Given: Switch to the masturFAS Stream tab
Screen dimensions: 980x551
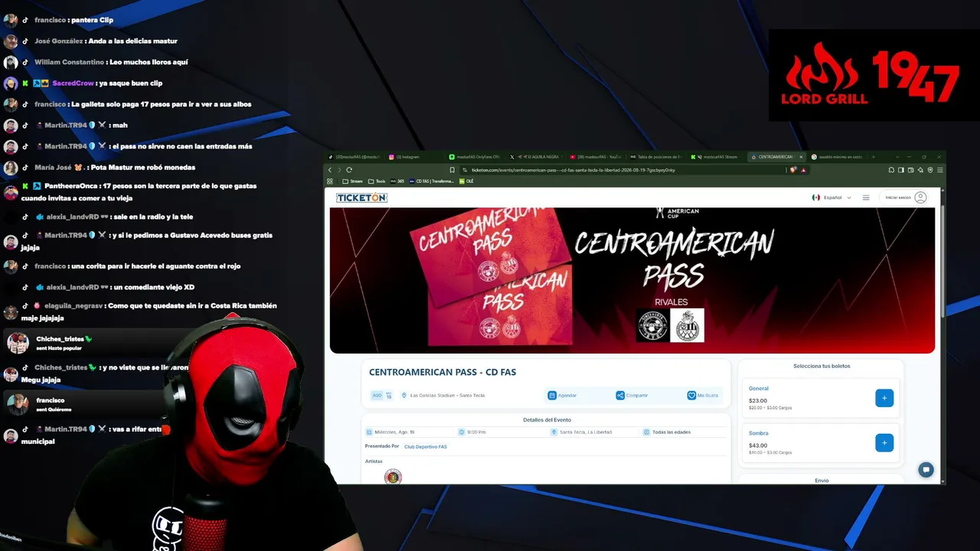Looking at the screenshot, I should pyautogui.click(x=715, y=157).
